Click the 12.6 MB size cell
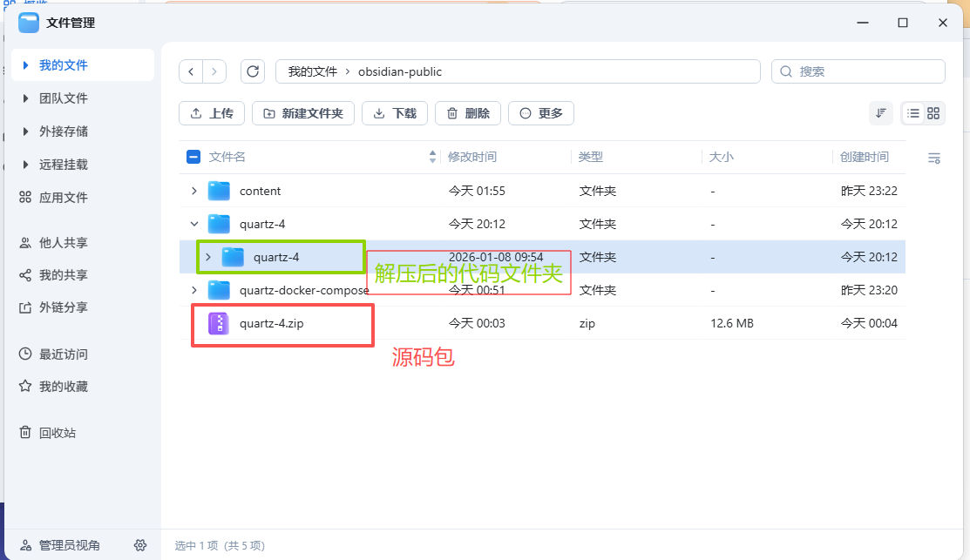The height and width of the screenshot is (560, 970). pyautogui.click(x=732, y=323)
